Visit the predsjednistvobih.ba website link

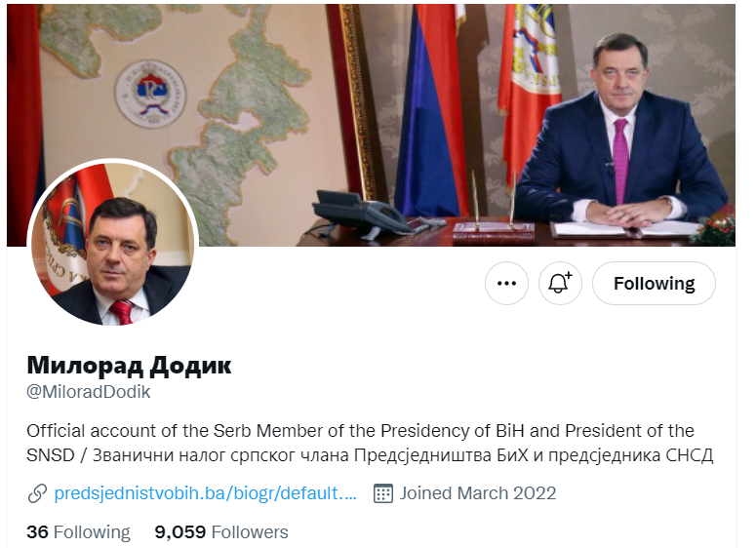(x=206, y=493)
